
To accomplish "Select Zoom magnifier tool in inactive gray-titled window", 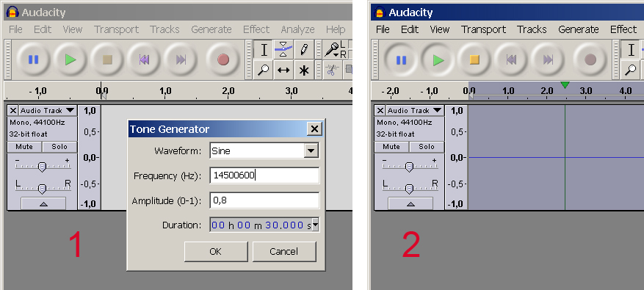I will (264, 70).
